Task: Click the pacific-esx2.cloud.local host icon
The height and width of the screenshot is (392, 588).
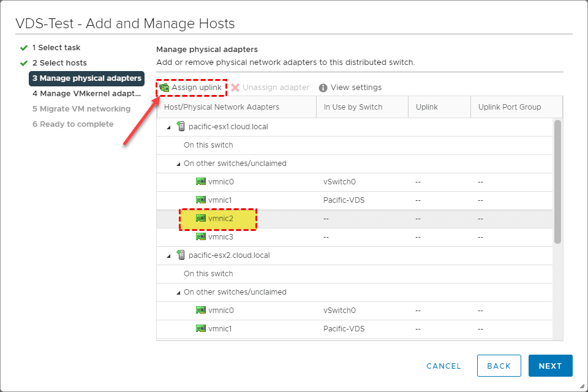Action: coord(181,255)
